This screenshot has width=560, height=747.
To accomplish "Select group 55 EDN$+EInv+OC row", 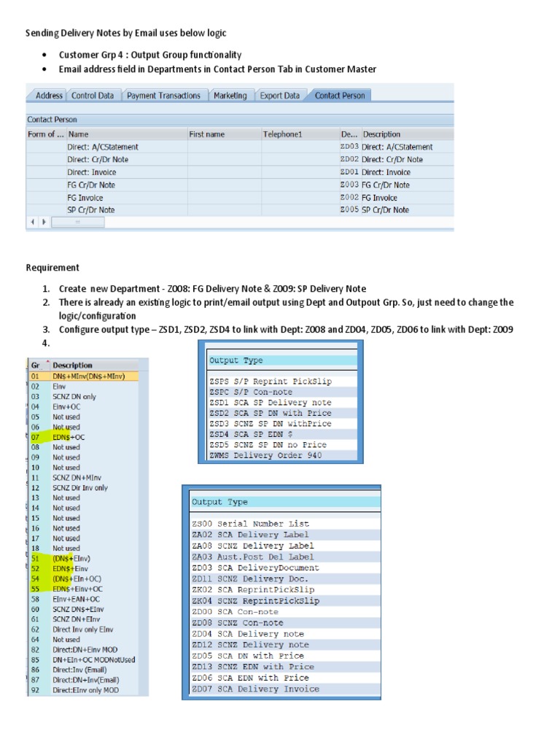I will (x=83, y=589).
